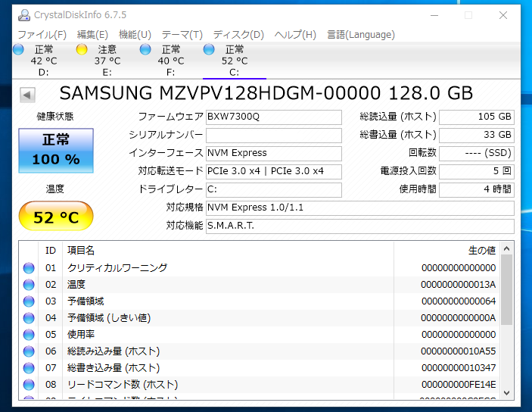
Task: Click the 正常 100 % health status button
Action: click(56, 151)
